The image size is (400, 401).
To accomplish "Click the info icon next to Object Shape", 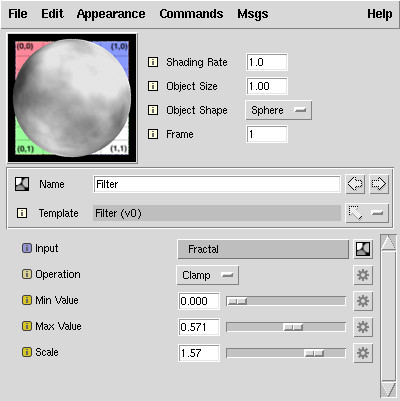I will (x=153, y=110).
